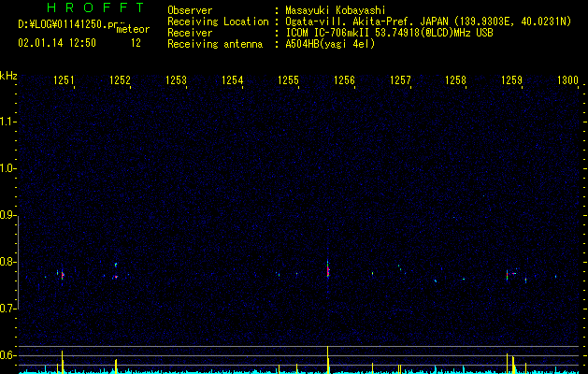Click the 1.0 kHz frequency label
The width and height of the screenshot is (588, 374).
pos(7,168)
